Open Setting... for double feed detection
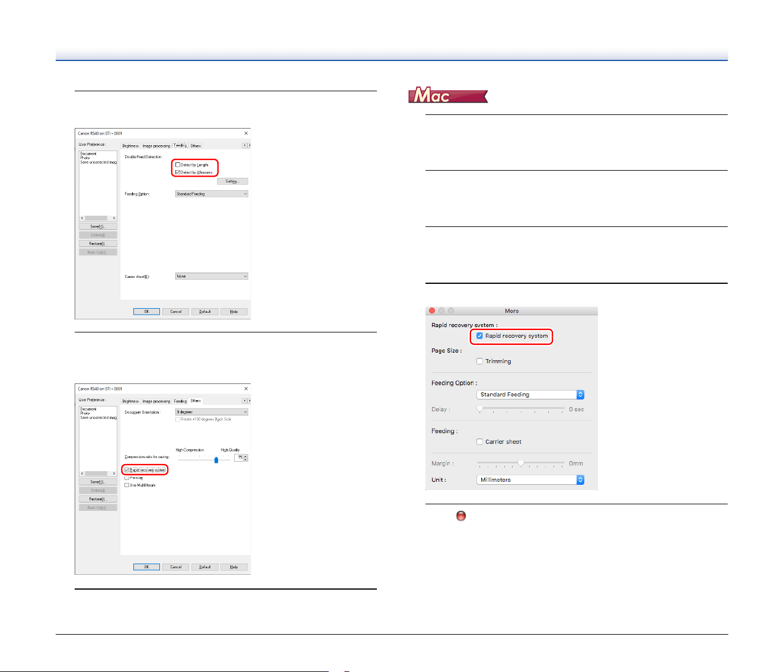Image resolution: width=784 pixels, height=672 pixels. coord(232,181)
